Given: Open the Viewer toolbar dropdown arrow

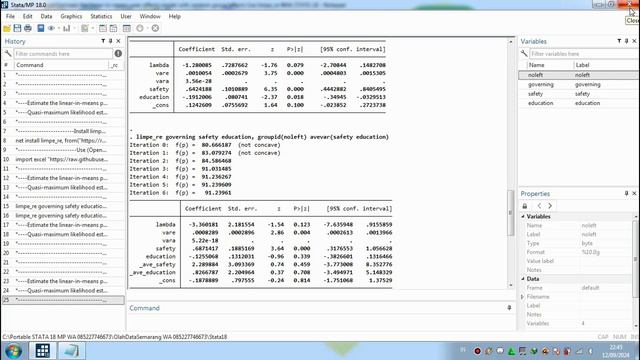Looking at the screenshot, I should pyautogui.click(x=59, y=28).
